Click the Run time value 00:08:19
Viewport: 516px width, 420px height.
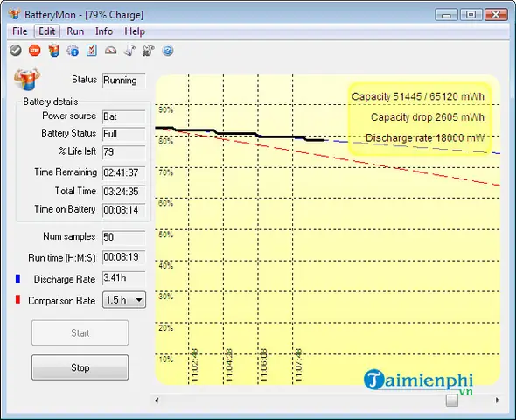pos(123,257)
